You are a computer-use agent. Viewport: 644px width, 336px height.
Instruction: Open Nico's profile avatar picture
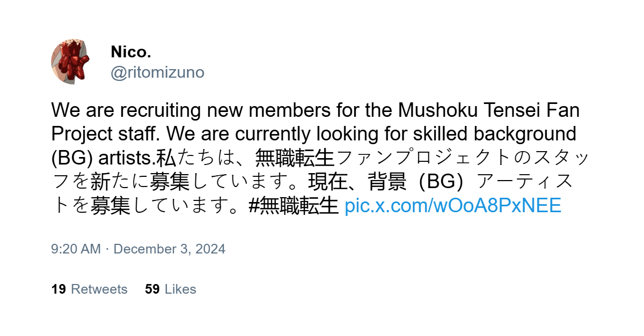click(x=70, y=62)
